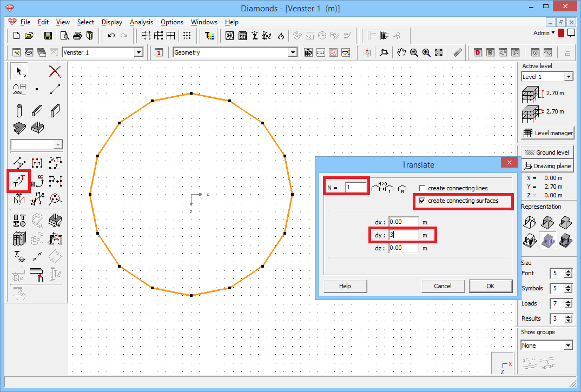Click the red 1 configuration icon

159,52
